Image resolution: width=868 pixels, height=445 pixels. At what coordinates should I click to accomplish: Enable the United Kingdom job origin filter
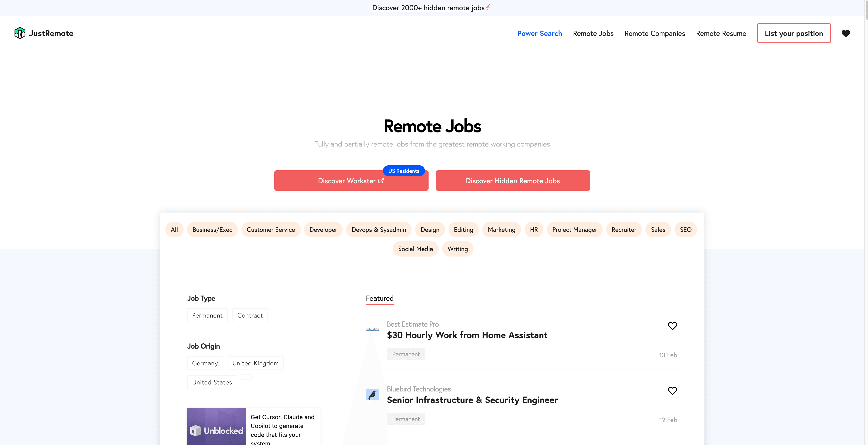click(255, 363)
